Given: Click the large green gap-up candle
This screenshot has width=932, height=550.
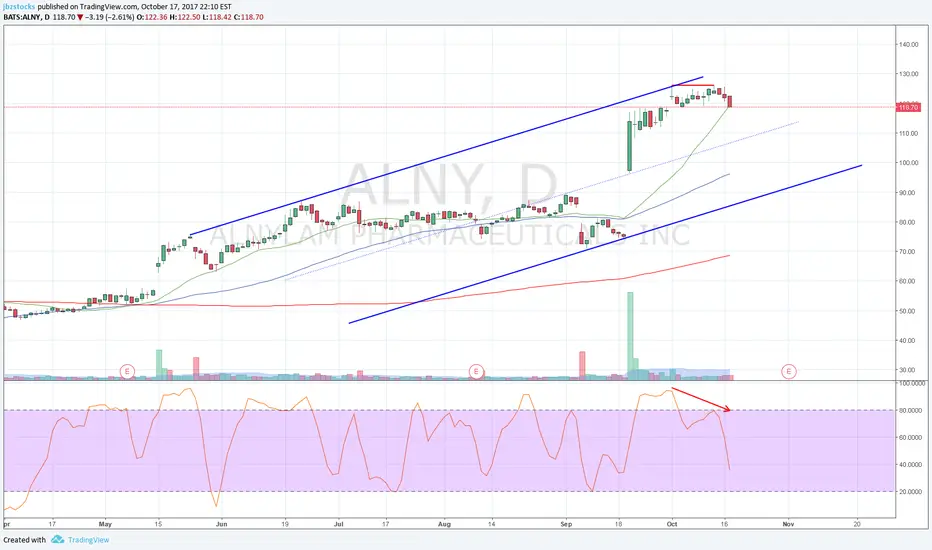Looking at the screenshot, I should [x=629, y=146].
